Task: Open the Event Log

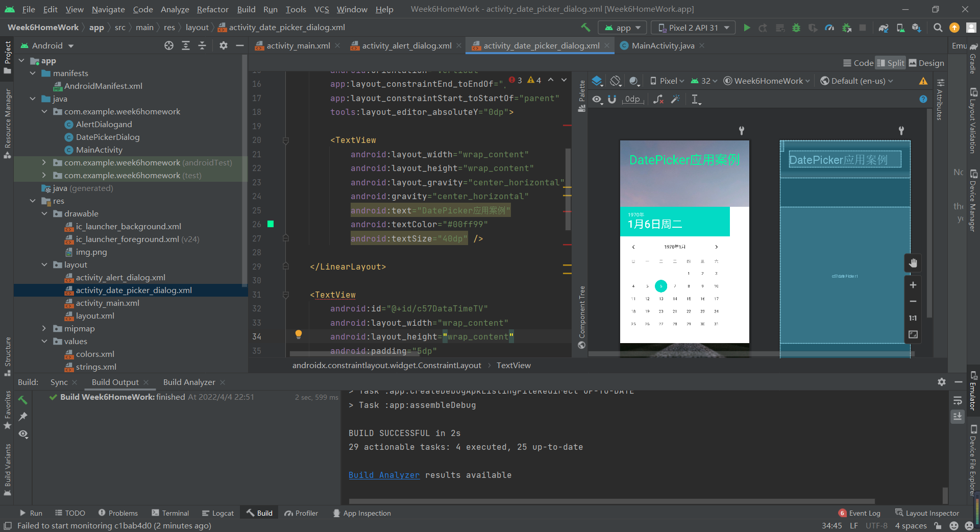Action: [859, 513]
